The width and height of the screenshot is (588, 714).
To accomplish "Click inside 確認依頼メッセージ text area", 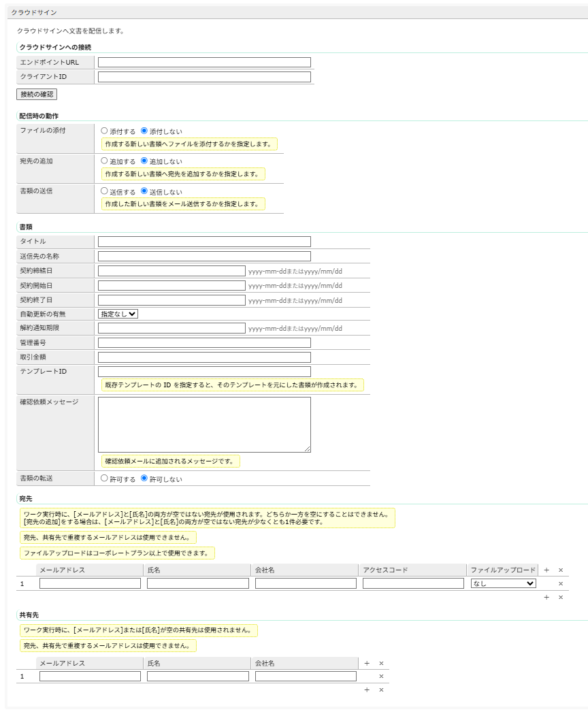I will point(204,425).
